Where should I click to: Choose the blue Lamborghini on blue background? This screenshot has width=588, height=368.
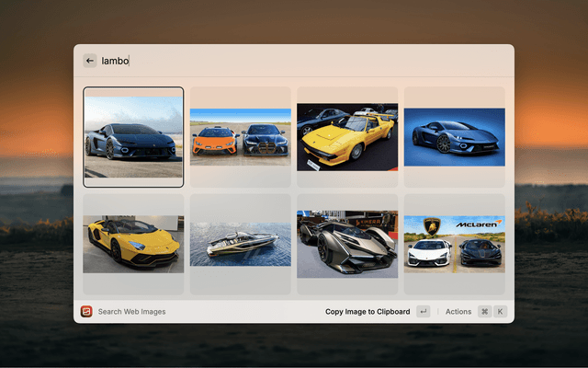[454, 137]
